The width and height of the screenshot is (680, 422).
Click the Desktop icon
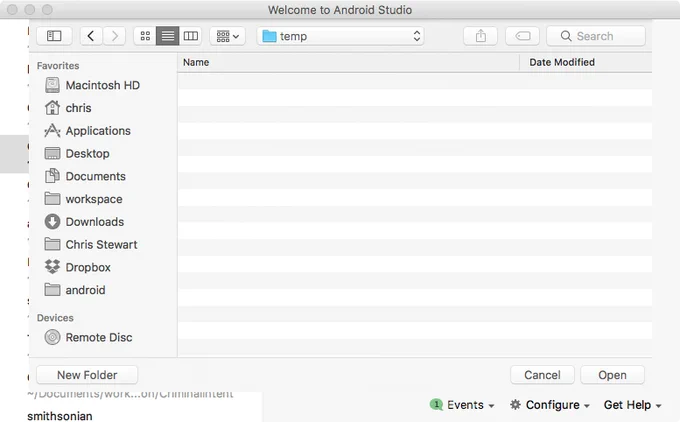click(52, 154)
